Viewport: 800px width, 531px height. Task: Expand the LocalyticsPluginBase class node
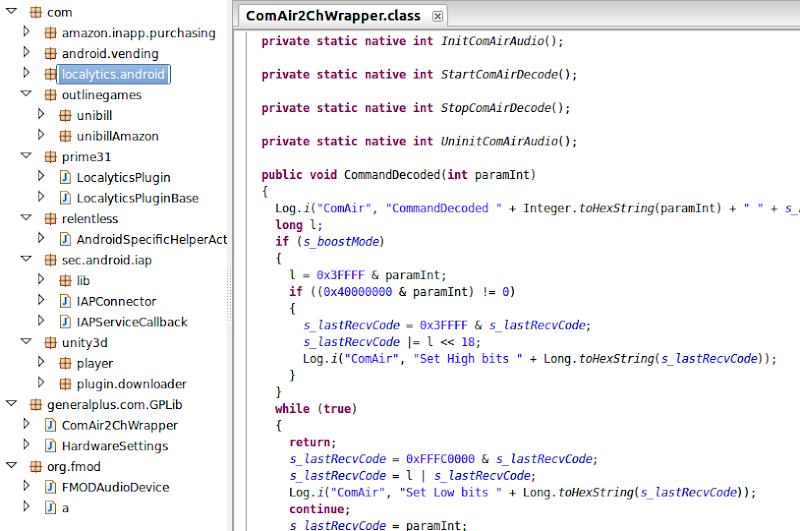(x=41, y=197)
